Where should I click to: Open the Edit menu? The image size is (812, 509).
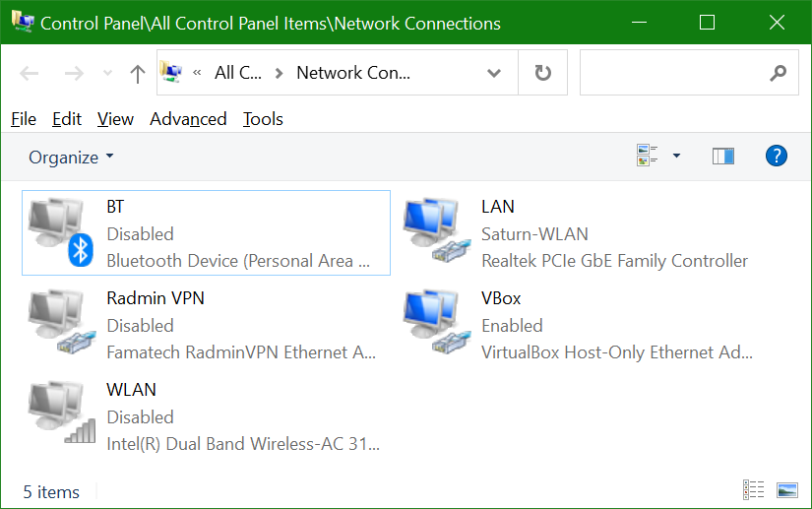pos(67,119)
